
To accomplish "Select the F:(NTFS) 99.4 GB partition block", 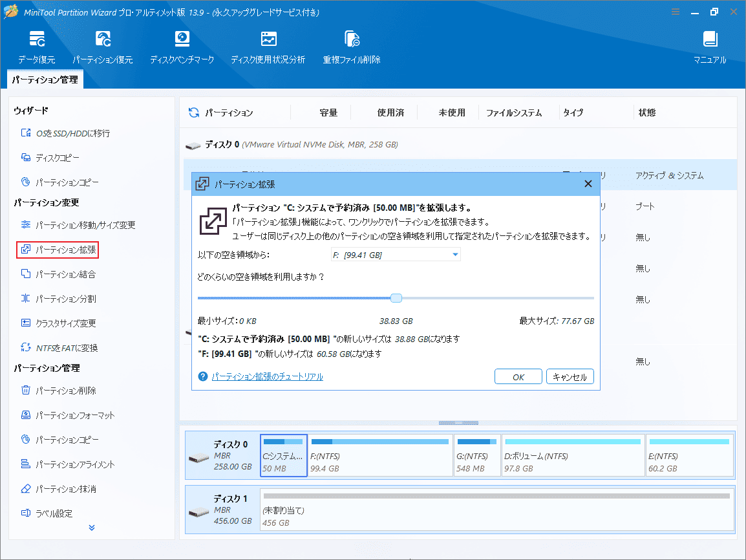I will (x=380, y=455).
